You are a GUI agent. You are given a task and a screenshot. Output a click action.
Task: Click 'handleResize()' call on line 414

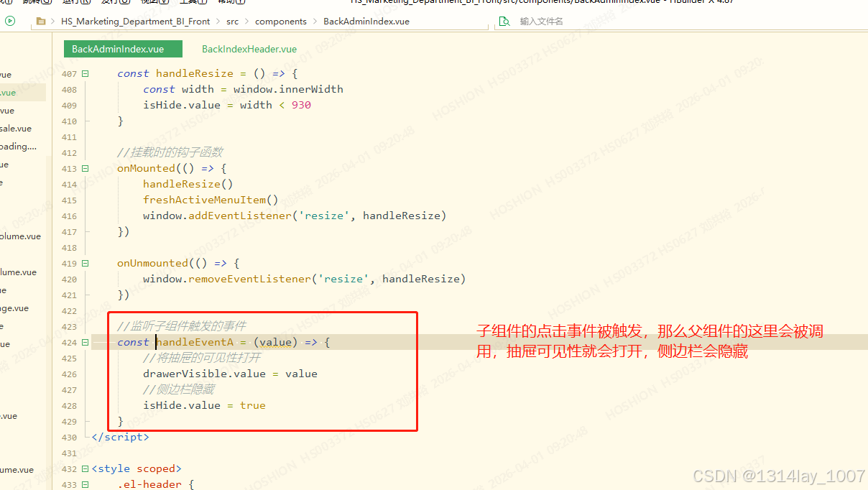point(188,184)
